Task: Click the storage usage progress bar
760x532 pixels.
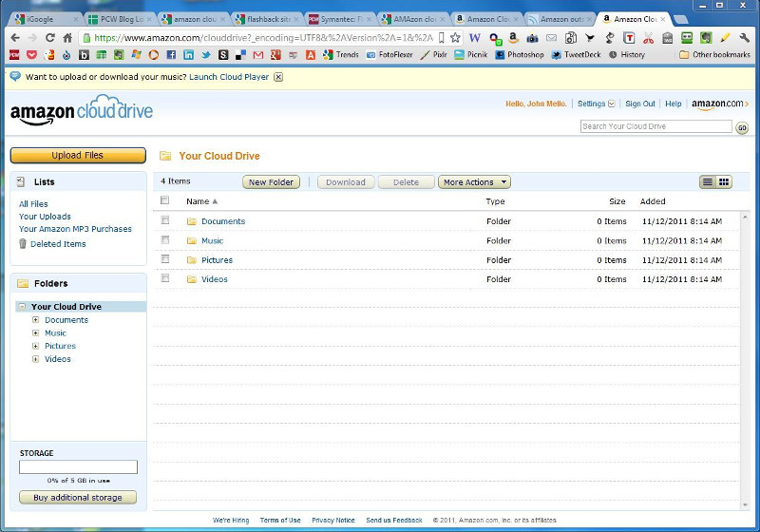Action: click(78, 467)
